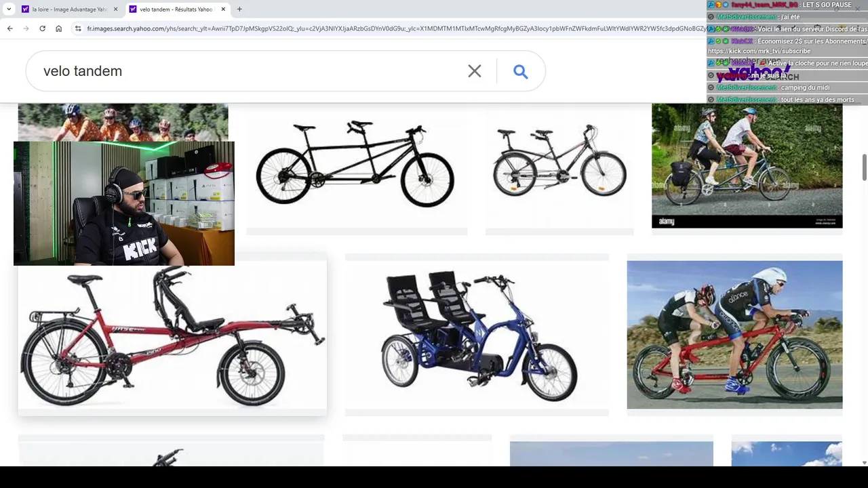The height and width of the screenshot is (488, 868).
Task: Click the browser back arrow
Action: 9,28
